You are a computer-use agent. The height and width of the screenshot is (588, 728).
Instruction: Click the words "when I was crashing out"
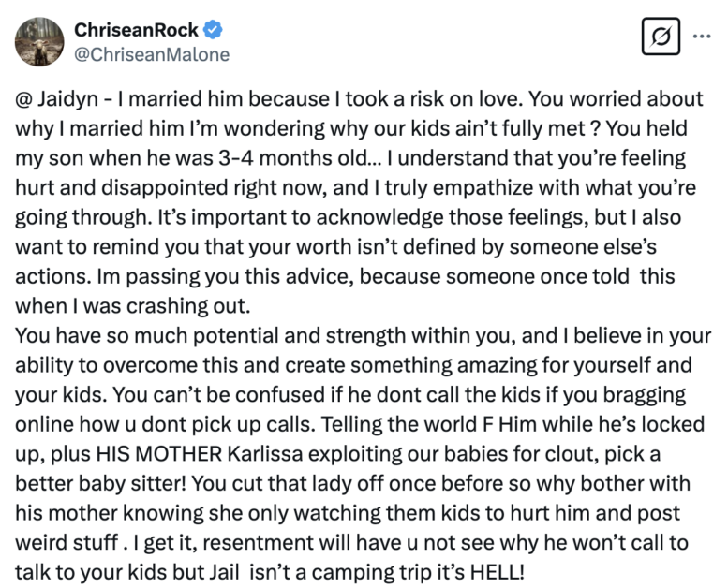point(132,306)
